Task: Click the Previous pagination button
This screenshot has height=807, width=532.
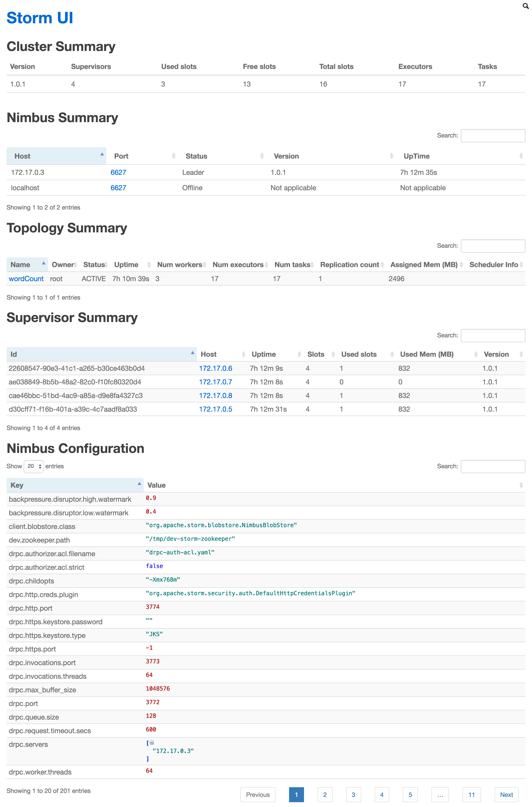Action: click(x=258, y=794)
